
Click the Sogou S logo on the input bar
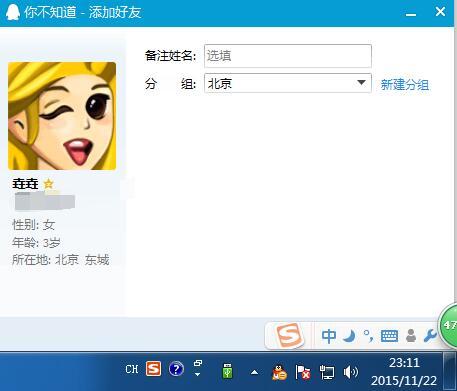289,335
